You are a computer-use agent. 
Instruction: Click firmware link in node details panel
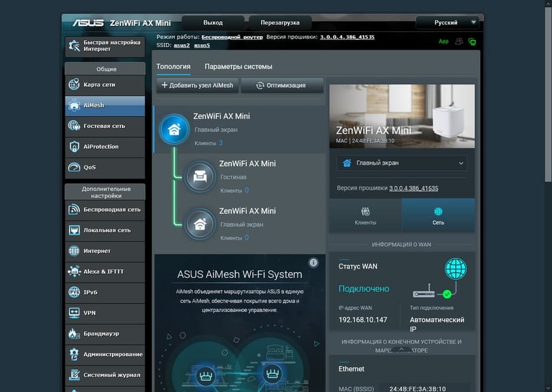414,188
